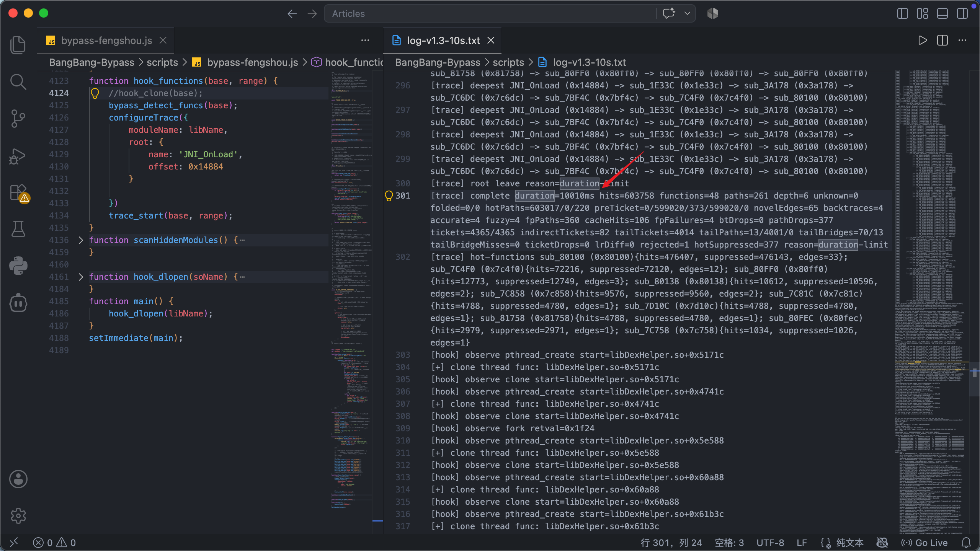Start Go Live server
Image resolution: width=980 pixels, height=551 pixels.
(x=924, y=543)
